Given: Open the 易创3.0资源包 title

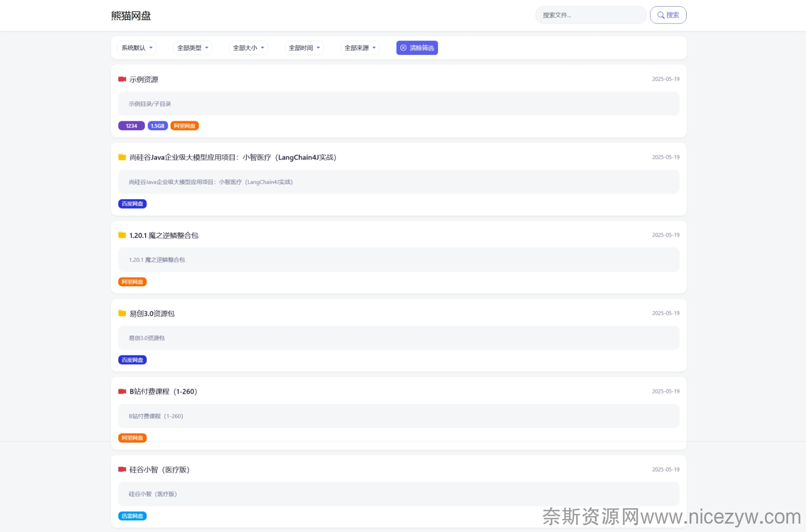Looking at the screenshot, I should (x=152, y=314).
